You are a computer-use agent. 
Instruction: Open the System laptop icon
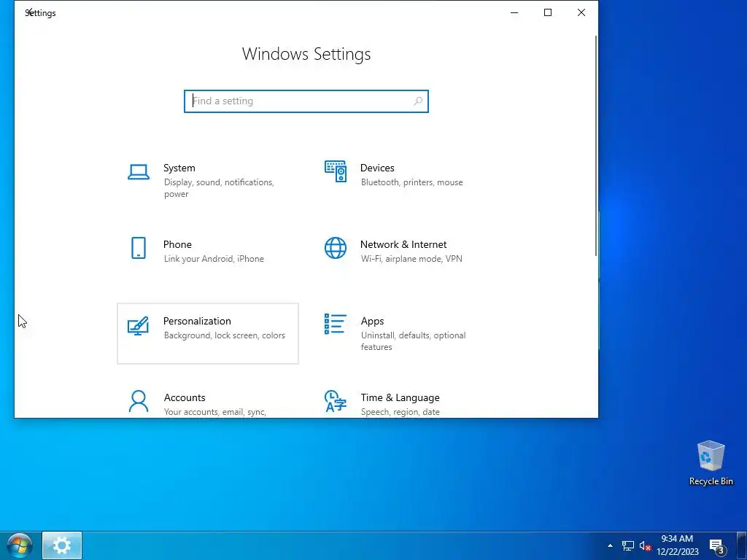(x=139, y=172)
